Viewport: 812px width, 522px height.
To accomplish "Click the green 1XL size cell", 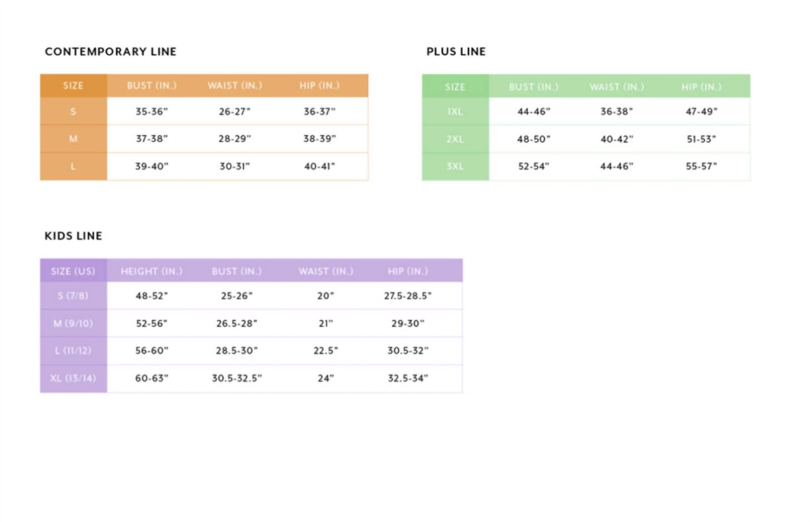I will pyautogui.click(x=455, y=111).
